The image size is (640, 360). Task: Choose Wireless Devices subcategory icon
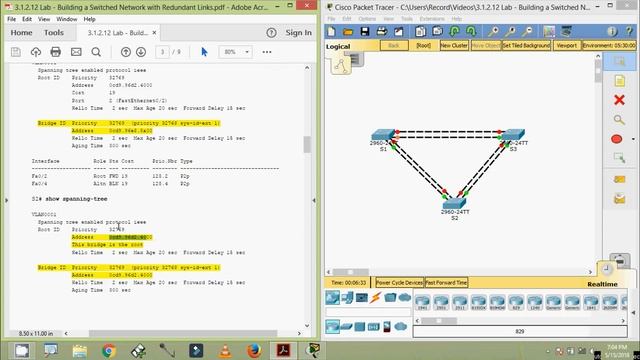coord(373,327)
